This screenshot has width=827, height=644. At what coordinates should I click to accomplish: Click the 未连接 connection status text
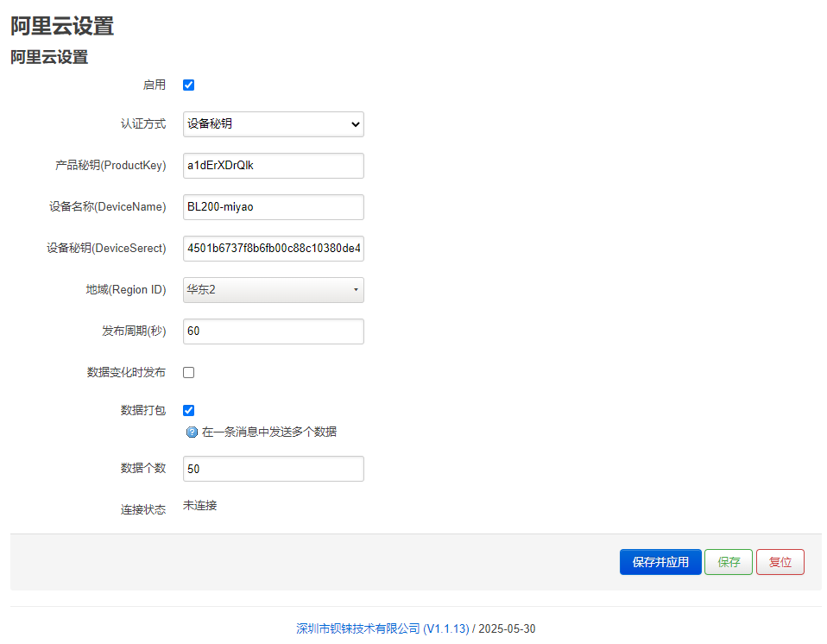click(x=200, y=505)
